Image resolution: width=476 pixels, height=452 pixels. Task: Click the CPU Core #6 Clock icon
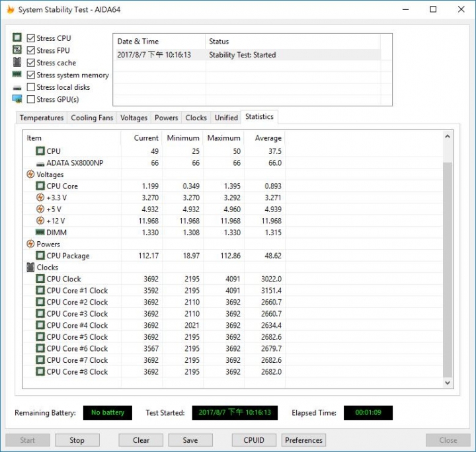click(x=40, y=348)
